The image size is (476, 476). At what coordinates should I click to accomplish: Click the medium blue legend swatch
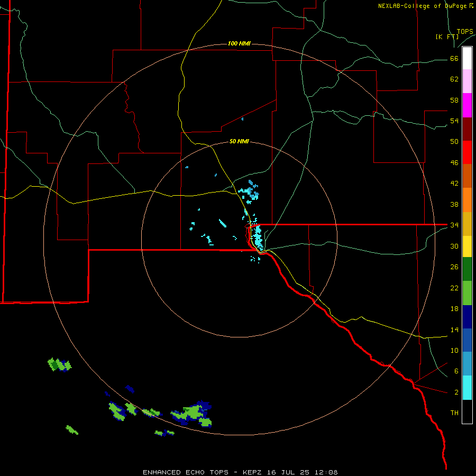tap(467, 340)
